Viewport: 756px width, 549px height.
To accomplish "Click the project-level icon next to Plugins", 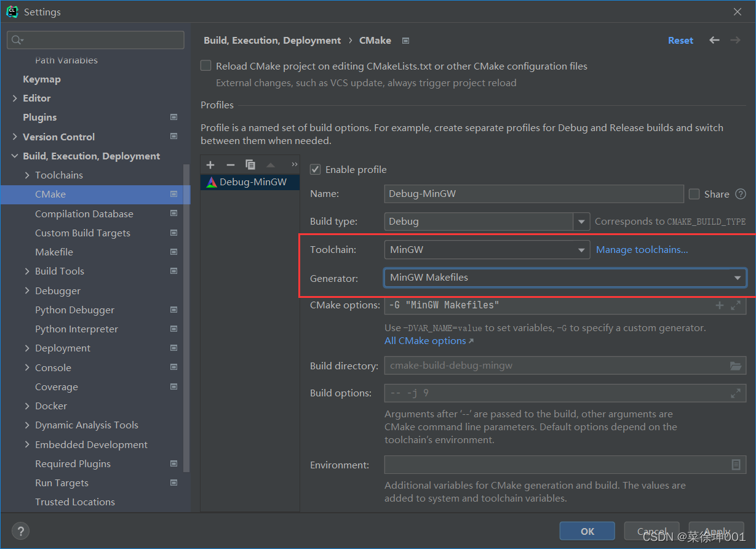I will pos(173,117).
